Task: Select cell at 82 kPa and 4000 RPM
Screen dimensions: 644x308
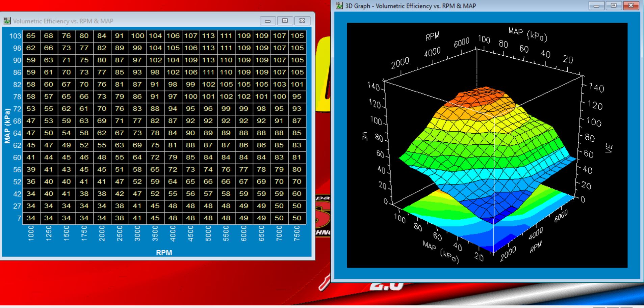Action: [x=173, y=84]
